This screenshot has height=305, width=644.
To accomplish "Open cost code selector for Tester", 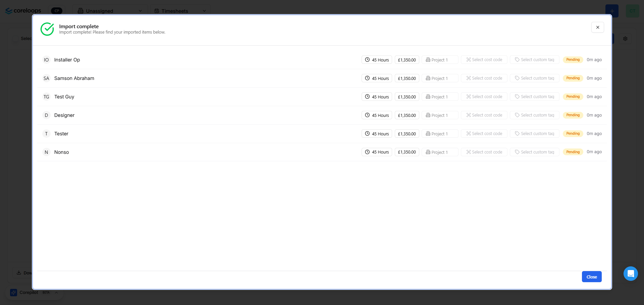I will [484, 134].
